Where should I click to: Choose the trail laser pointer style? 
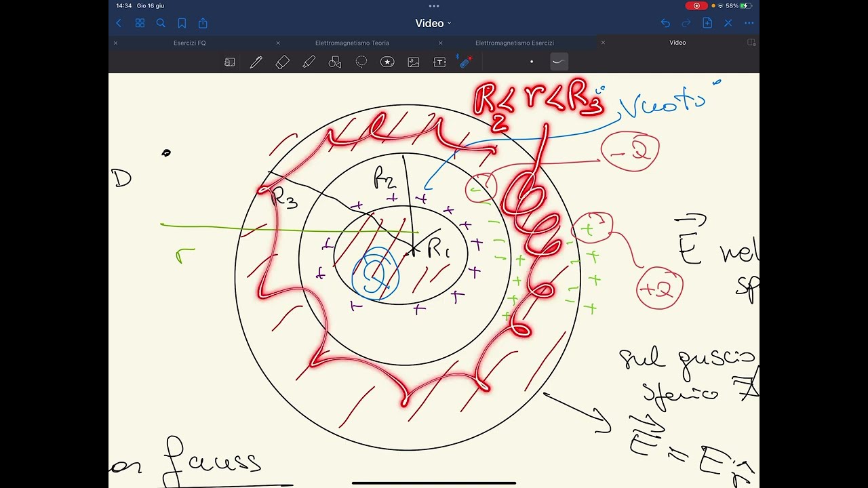pyautogui.click(x=559, y=62)
